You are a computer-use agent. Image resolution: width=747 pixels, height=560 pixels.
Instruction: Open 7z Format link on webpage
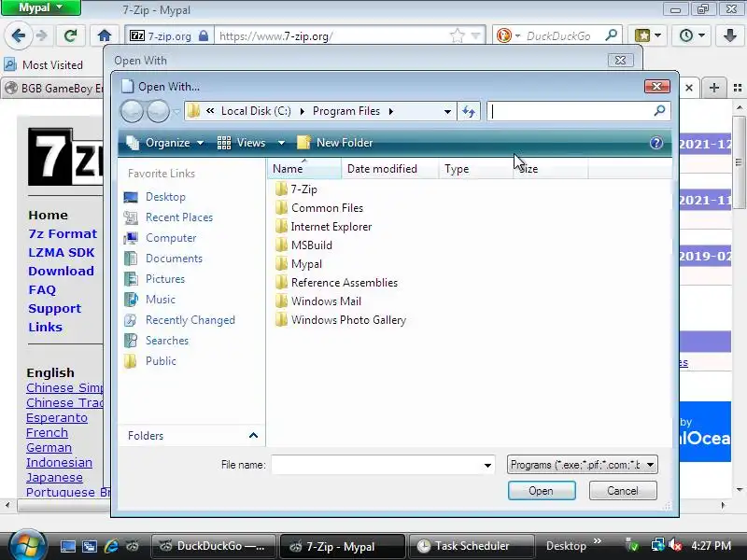click(x=63, y=234)
